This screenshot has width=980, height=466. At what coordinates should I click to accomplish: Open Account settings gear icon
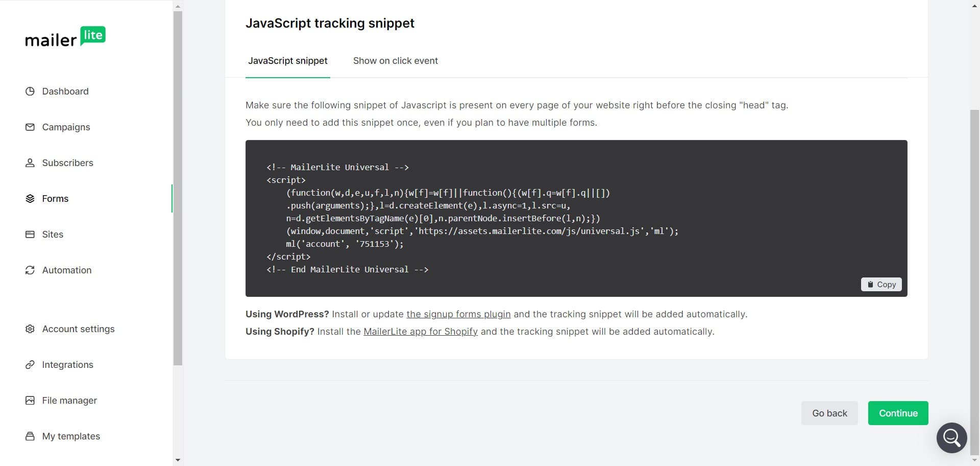pyautogui.click(x=30, y=329)
